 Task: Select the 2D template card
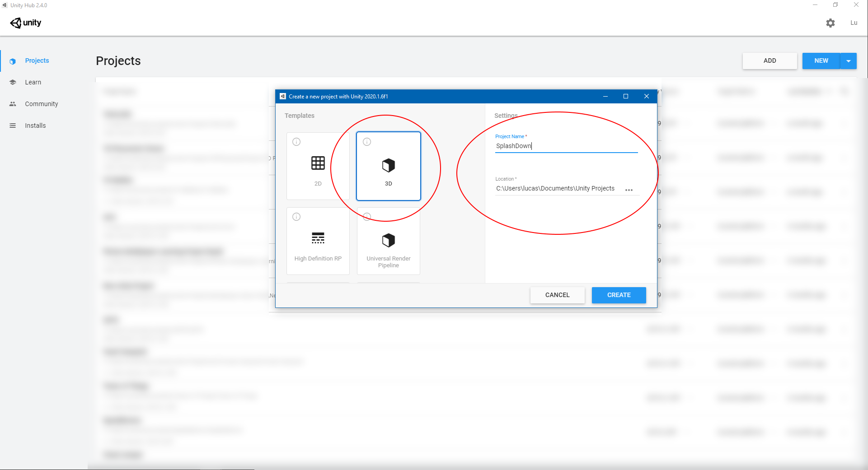tap(318, 166)
